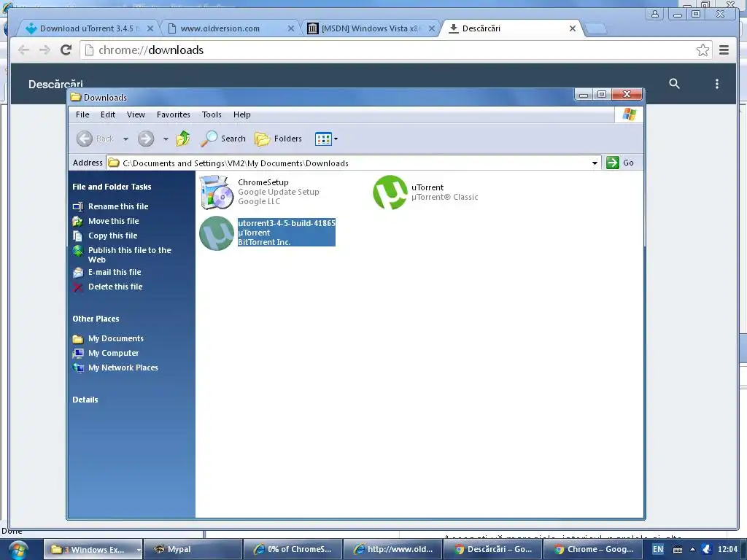This screenshot has width=747, height=560.
Task: Open My Network Places
Action: pyautogui.click(x=123, y=367)
